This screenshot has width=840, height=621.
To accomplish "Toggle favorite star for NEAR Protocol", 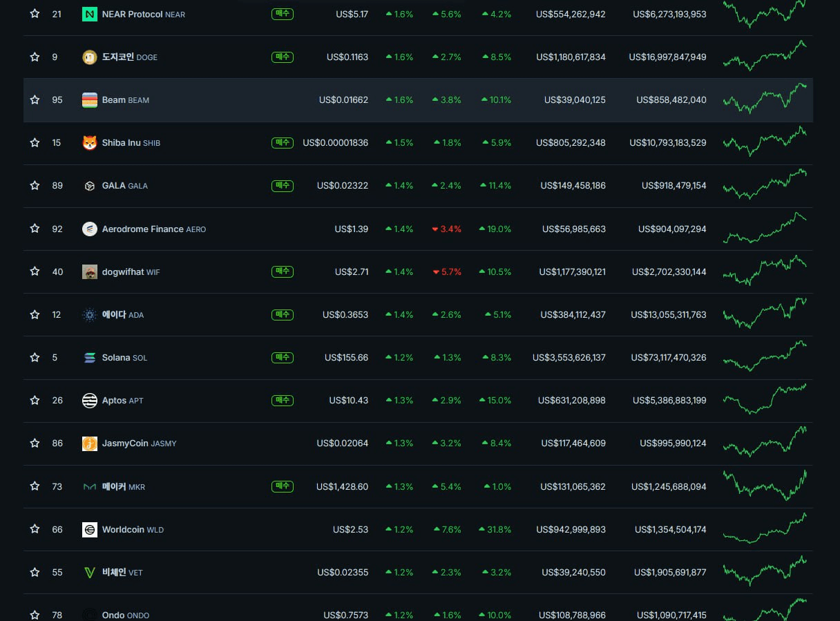I will click(35, 14).
